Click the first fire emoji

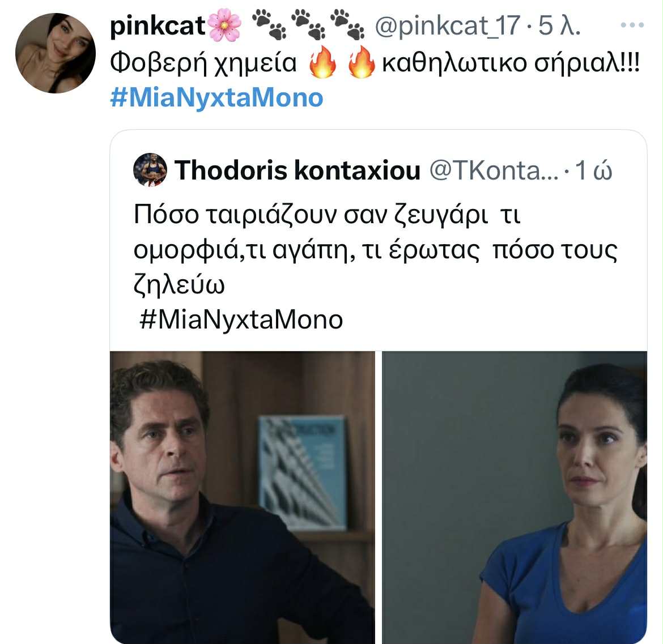coord(322,62)
